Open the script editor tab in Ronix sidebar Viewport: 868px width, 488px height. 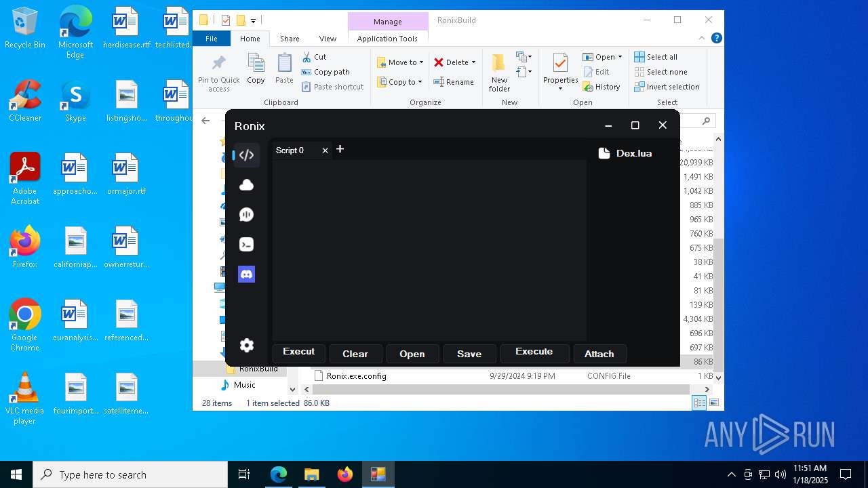[x=247, y=155]
